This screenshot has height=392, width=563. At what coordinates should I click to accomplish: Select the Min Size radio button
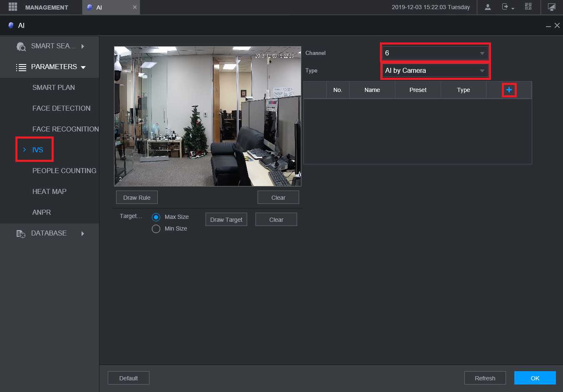[156, 229]
